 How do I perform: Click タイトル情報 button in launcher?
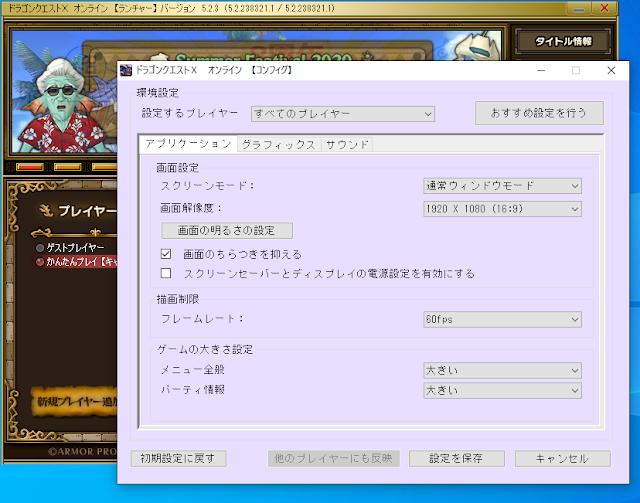563,41
